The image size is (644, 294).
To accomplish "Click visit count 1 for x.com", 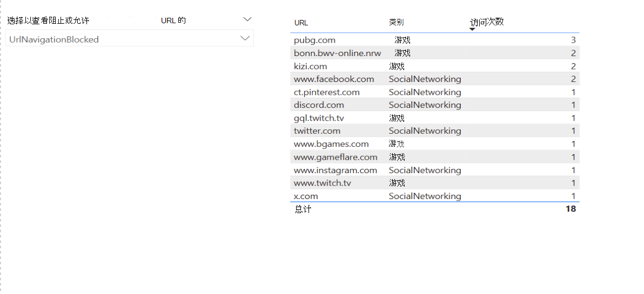I will tap(573, 196).
